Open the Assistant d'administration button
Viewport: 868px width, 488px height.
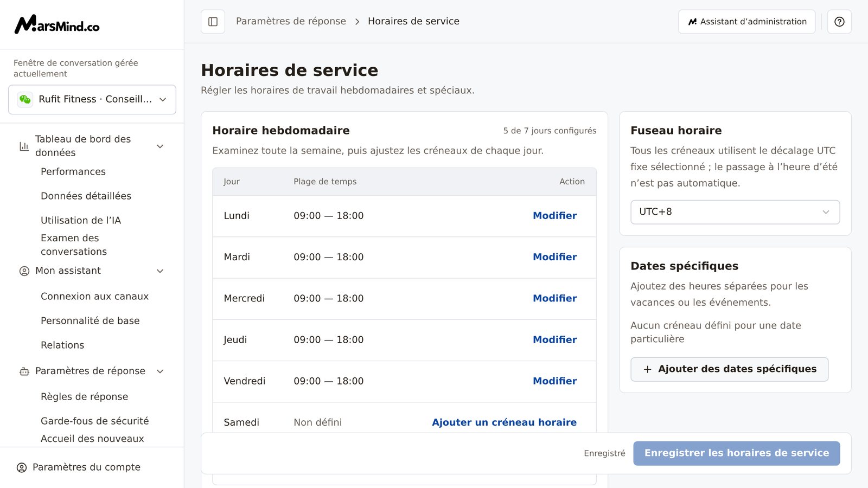[x=746, y=22]
